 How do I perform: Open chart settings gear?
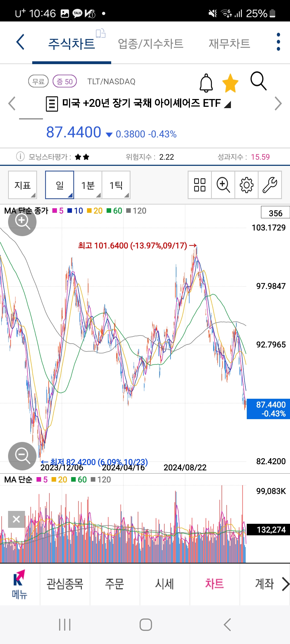tap(247, 185)
